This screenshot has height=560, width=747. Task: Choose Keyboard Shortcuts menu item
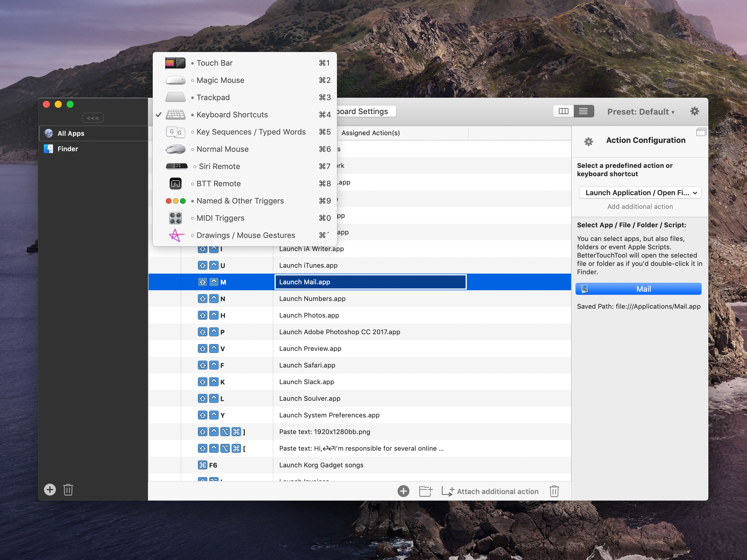pyautogui.click(x=245, y=115)
